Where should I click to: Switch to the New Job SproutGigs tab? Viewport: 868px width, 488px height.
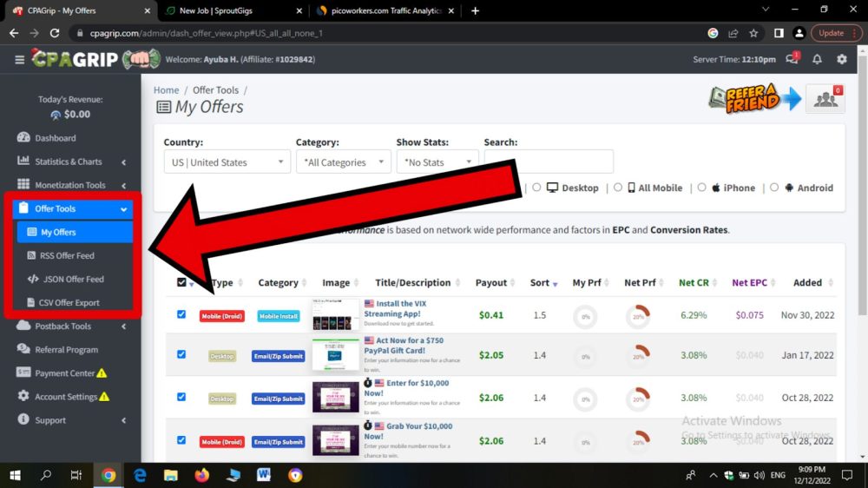click(233, 10)
